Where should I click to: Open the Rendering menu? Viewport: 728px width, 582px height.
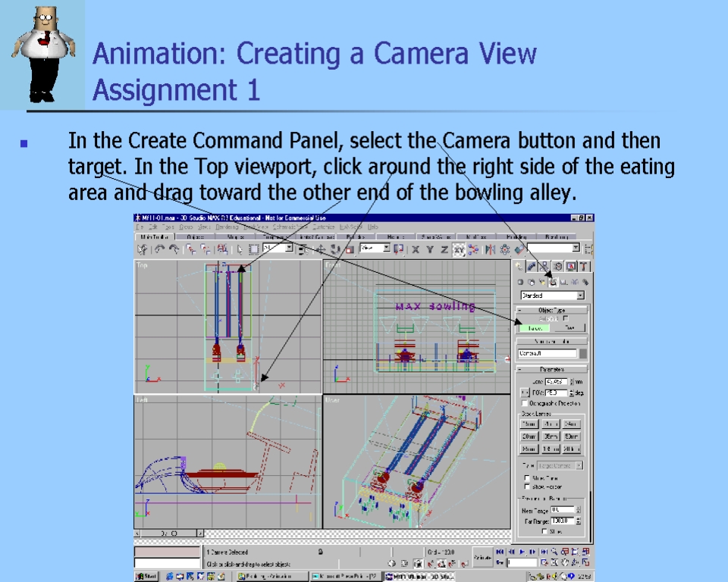(227, 227)
